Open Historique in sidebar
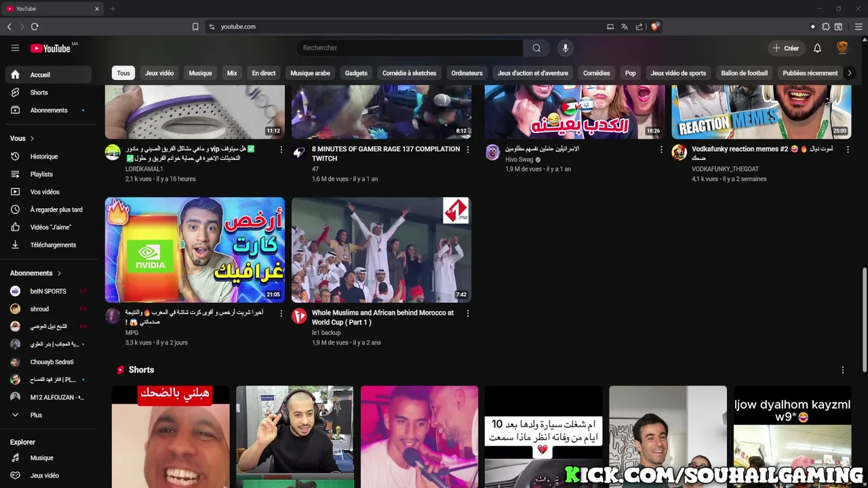The image size is (868, 488). (48, 157)
